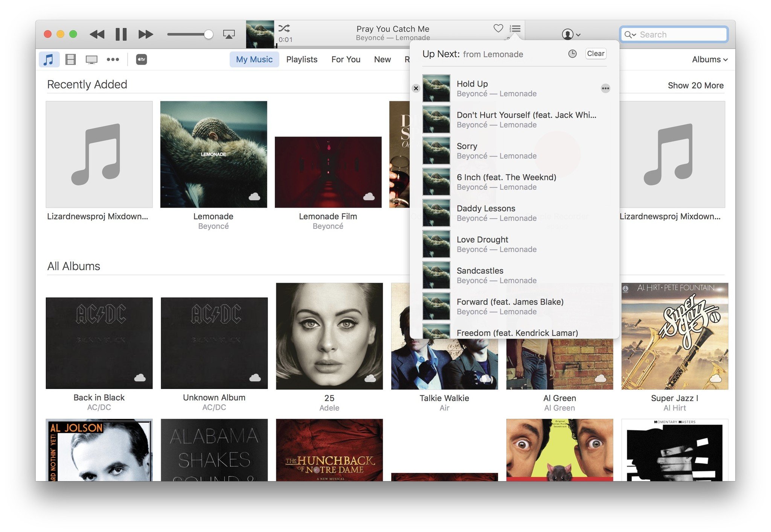Open Hunchback of Notre Dame album

(x=329, y=450)
